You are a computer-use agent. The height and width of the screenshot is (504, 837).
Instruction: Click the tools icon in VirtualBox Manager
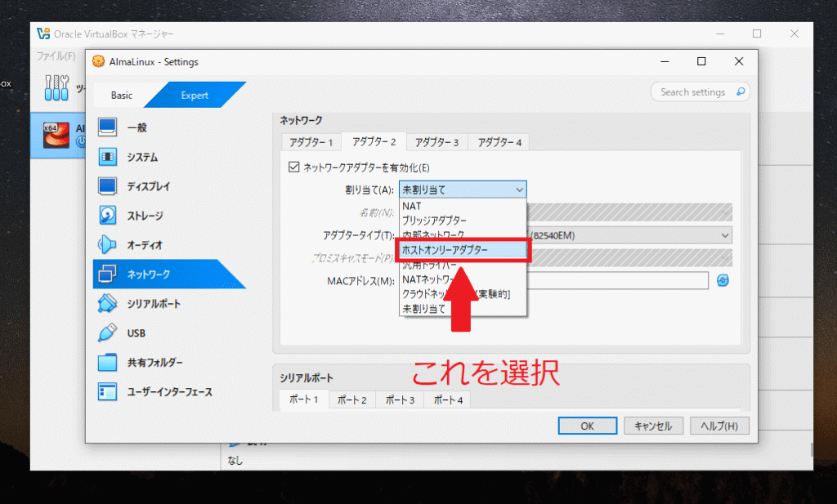click(x=56, y=87)
